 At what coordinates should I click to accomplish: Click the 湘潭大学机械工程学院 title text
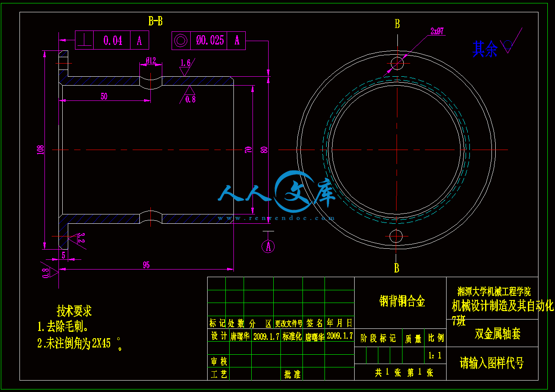pyautogui.click(x=494, y=292)
